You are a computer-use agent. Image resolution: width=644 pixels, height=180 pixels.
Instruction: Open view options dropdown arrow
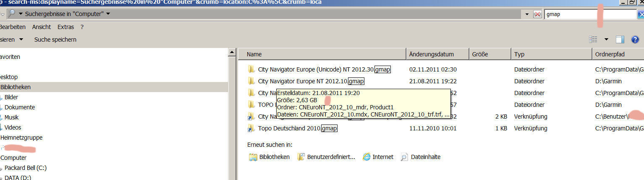[606, 40]
